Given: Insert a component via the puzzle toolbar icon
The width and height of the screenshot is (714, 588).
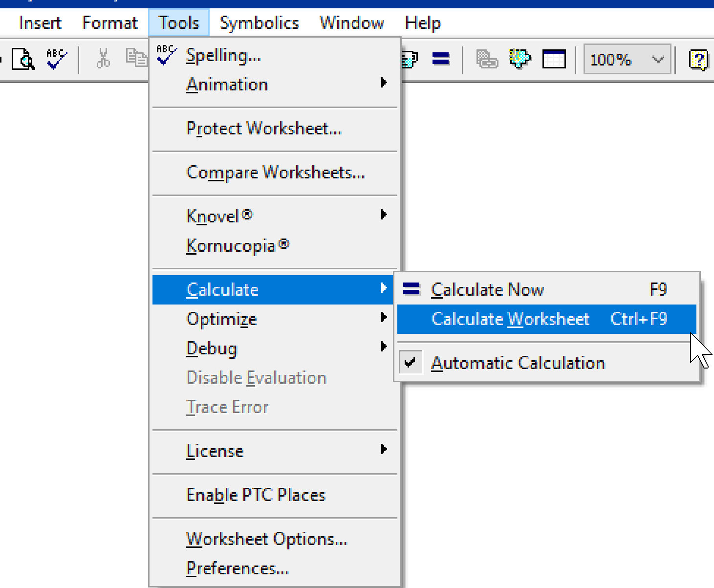Looking at the screenshot, I should point(519,59).
